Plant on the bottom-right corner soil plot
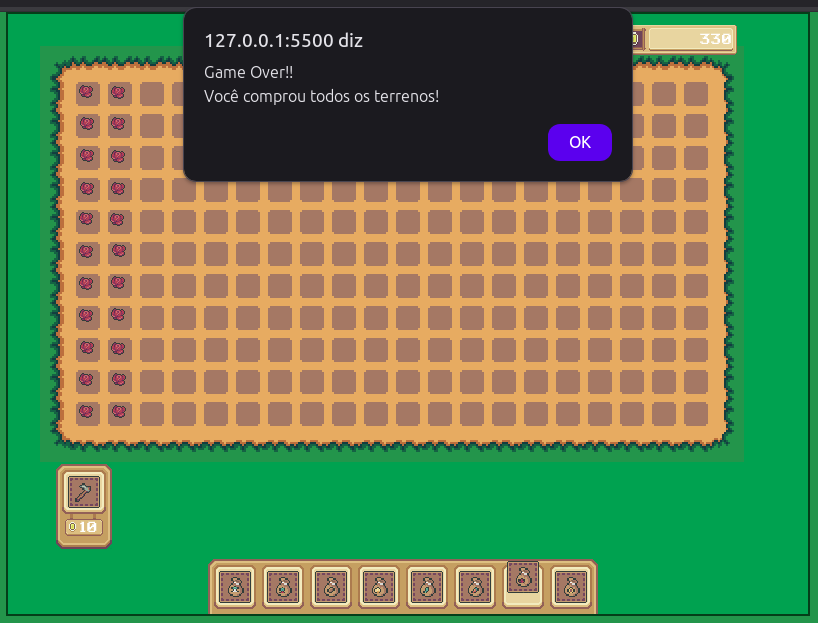The width and height of the screenshot is (818, 623). click(x=696, y=413)
